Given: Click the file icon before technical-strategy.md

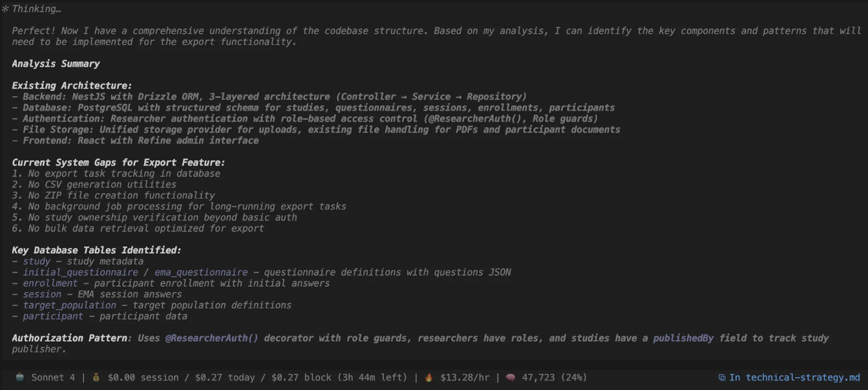Looking at the screenshot, I should 722,378.
